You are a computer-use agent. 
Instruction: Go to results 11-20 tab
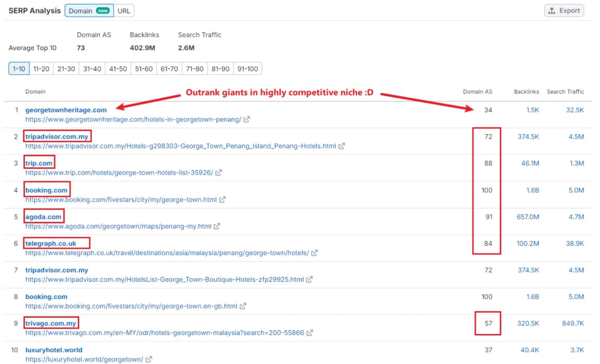point(41,69)
